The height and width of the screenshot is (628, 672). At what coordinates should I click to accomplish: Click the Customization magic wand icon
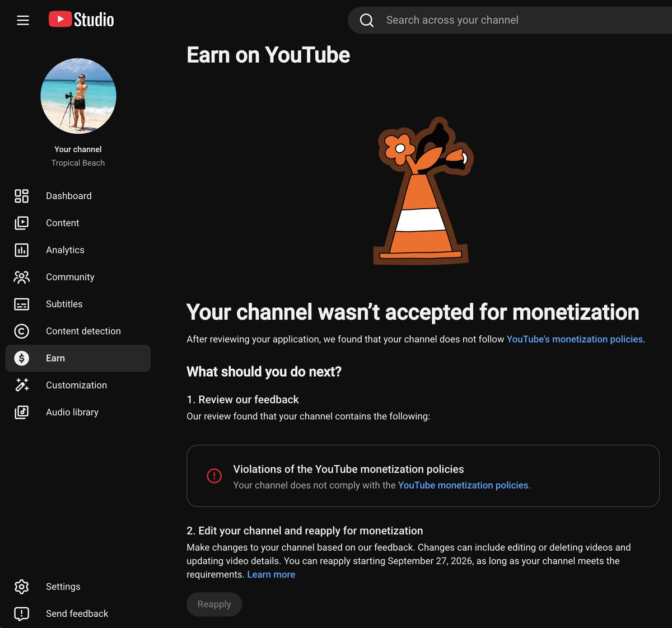(21, 385)
